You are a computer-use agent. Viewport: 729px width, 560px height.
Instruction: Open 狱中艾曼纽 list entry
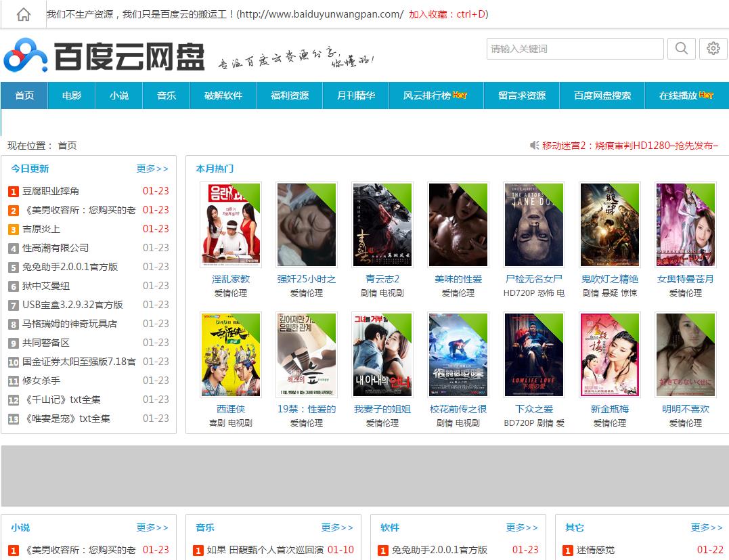tap(46, 286)
